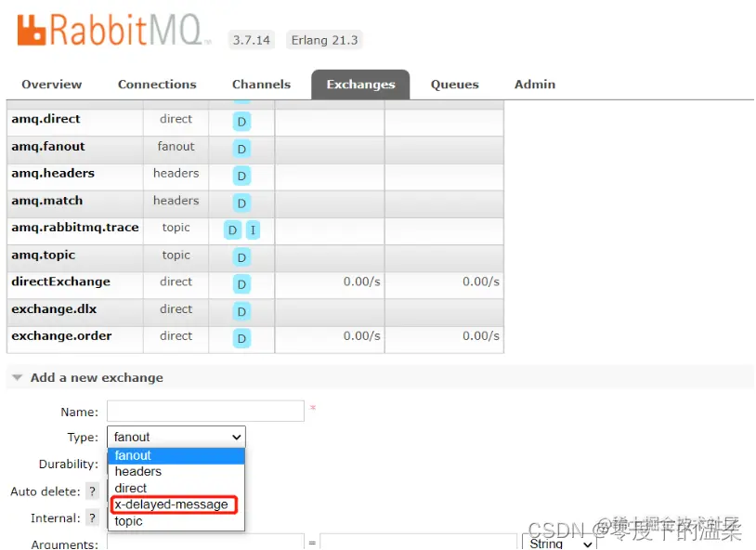Click the topic type cell for amq.rabbitmq.trace

[x=176, y=228]
